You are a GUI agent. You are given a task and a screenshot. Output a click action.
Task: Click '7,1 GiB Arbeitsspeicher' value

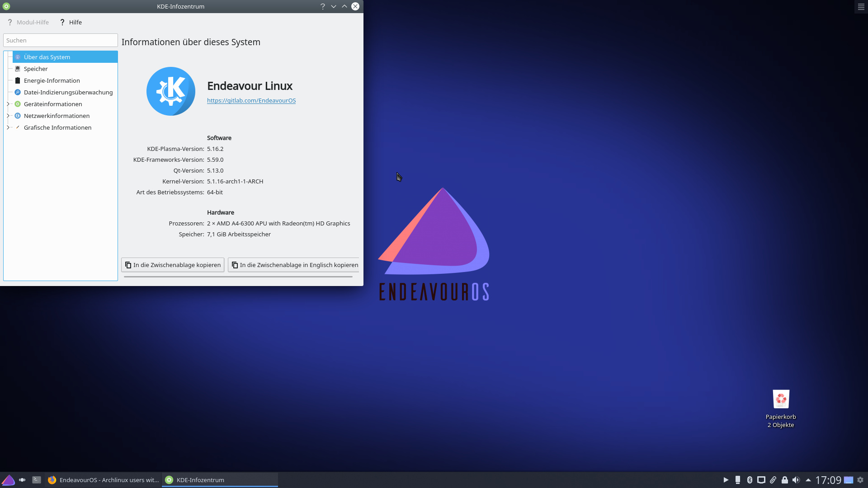click(x=239, y=234)
